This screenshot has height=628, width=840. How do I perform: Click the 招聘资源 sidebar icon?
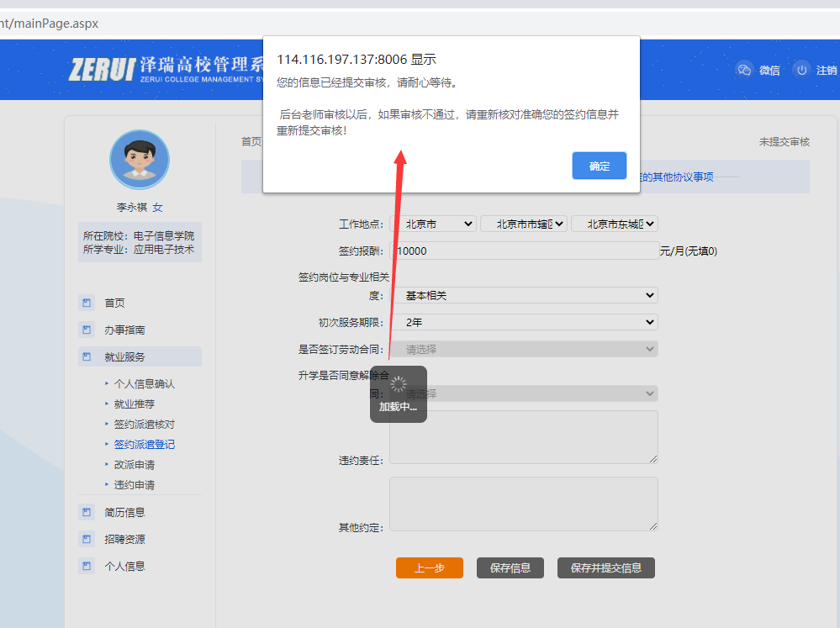point(87,539)
